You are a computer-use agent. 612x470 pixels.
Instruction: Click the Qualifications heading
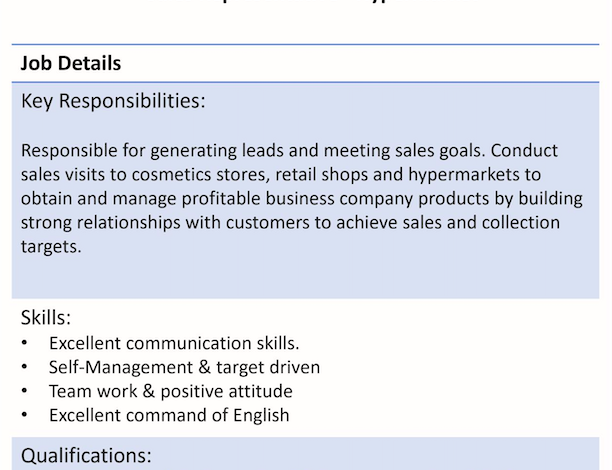click(86, 456)
